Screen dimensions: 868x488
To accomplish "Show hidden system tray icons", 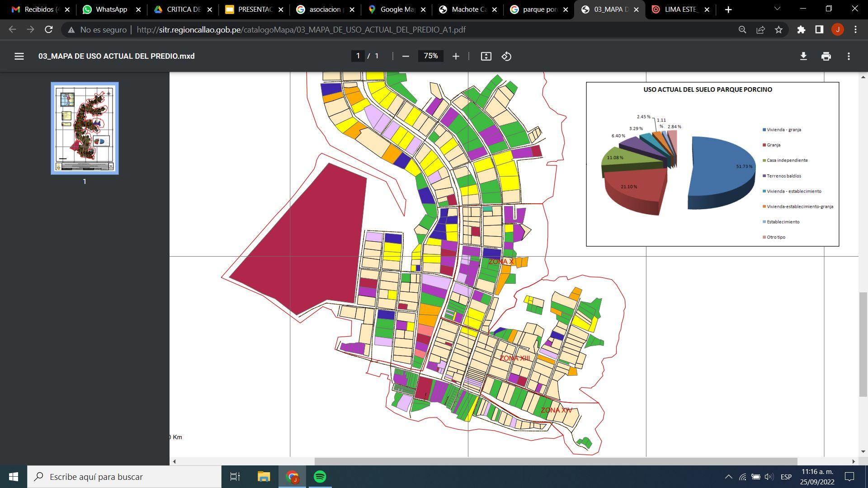I will pos(728,477).
